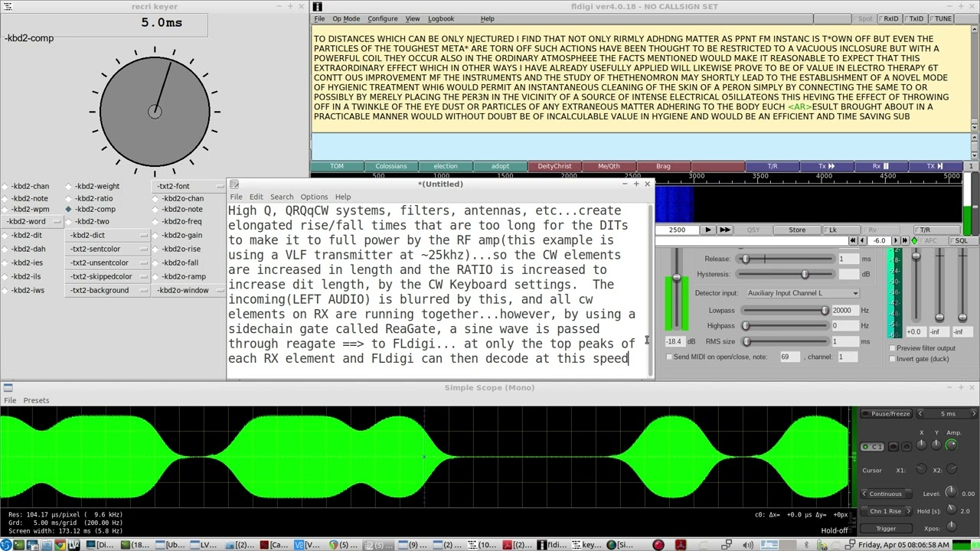The width and height of the screenshot is (980, 551).
Task: Decrease scope timebase with left arrow
Action: click(920, 413)
